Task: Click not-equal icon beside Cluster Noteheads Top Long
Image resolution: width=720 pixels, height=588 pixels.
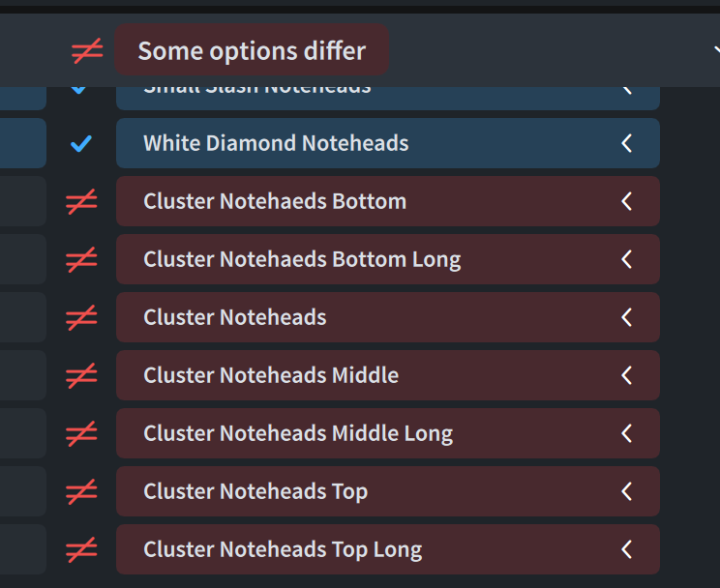Action: (81, 549)
